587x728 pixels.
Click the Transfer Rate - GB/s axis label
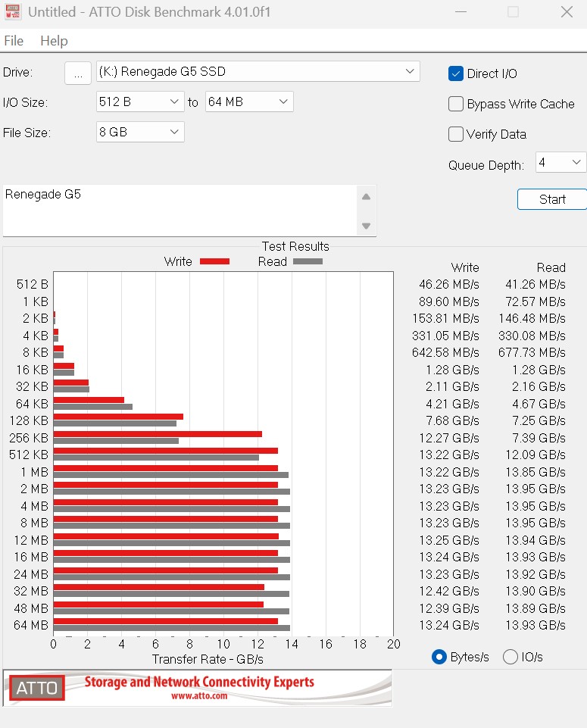coord(208,659)
